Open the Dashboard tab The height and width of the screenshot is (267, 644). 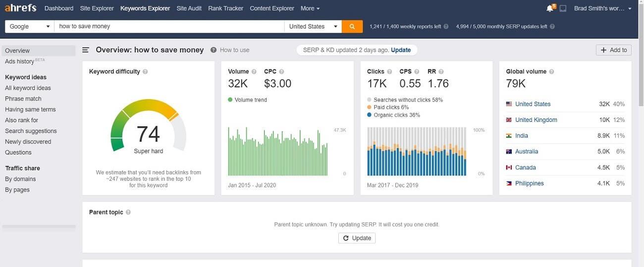point(59,8)
